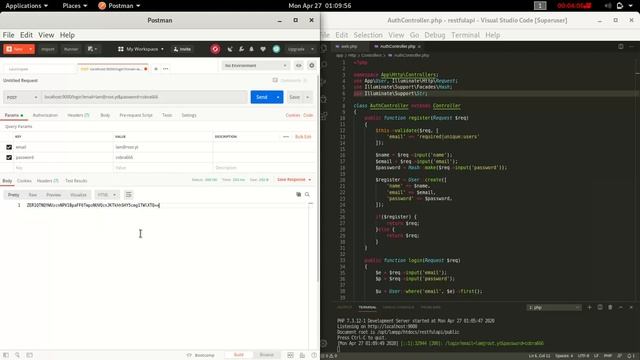Open the new window options icon
Image resolution: width=640 pixels, height=360 pixels.
(92, 49)
